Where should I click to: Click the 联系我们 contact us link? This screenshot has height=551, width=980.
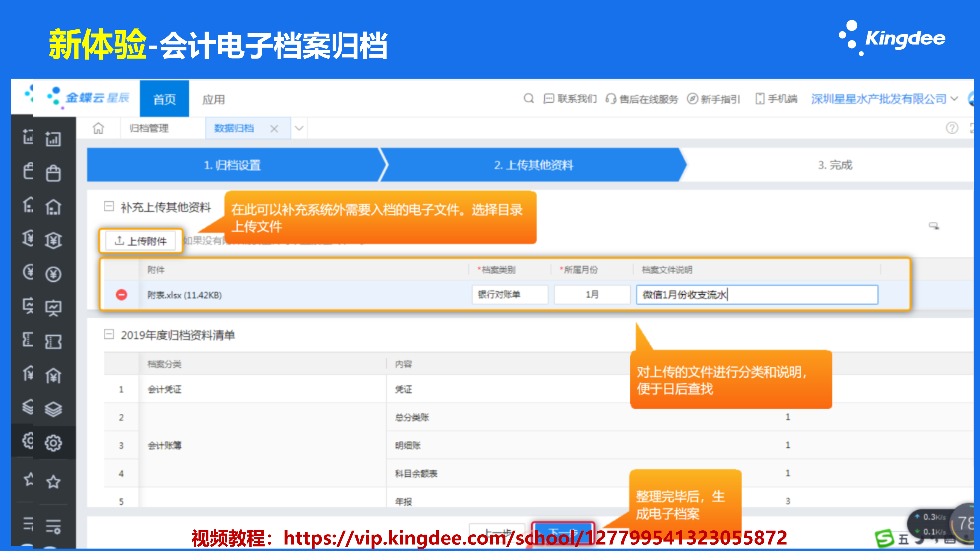pyautogui.click(x=570, y=99)
